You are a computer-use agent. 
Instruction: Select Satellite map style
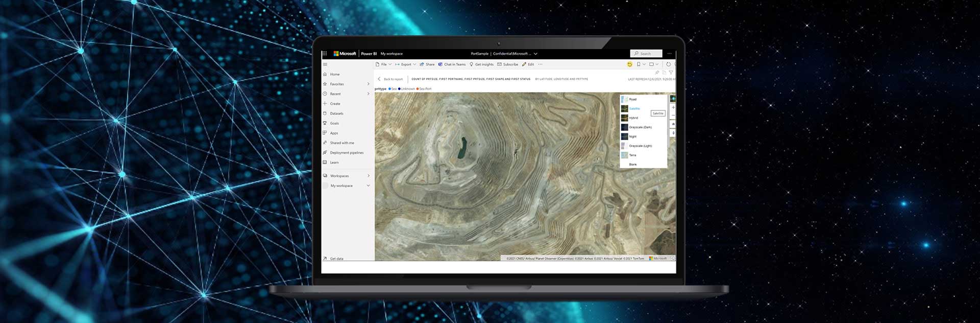tap(643, 108)
